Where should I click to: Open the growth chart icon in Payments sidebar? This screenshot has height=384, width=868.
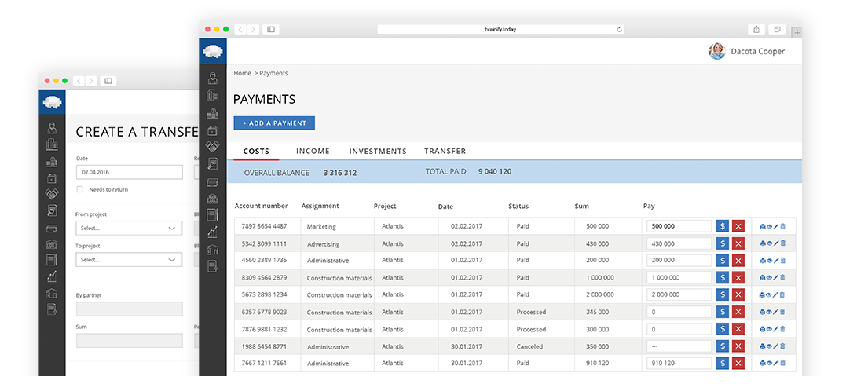point(213,232)
